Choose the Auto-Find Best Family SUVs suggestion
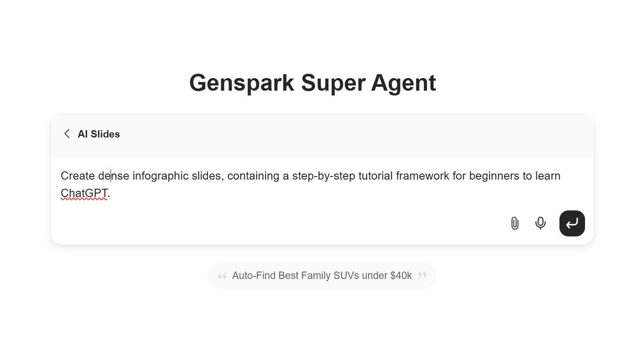Screen dimensions: 644x354 coord(322,275)
